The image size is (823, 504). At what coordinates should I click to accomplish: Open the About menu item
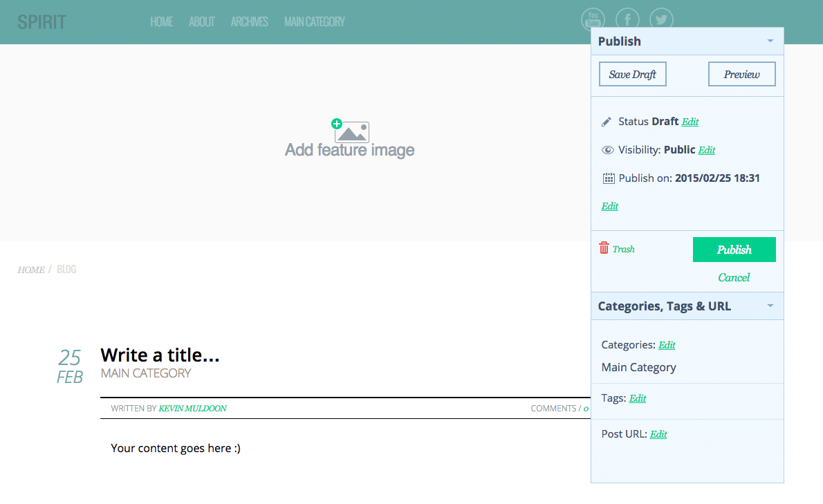202,22
